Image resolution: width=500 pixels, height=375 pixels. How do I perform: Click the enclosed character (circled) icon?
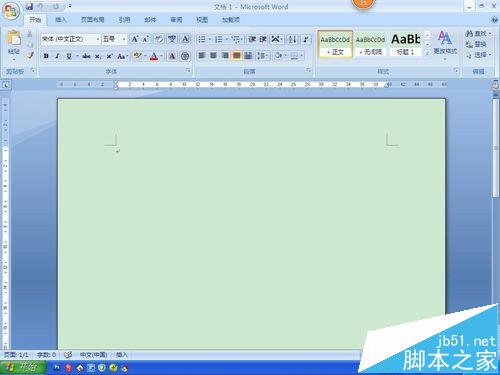click(185, 56)
